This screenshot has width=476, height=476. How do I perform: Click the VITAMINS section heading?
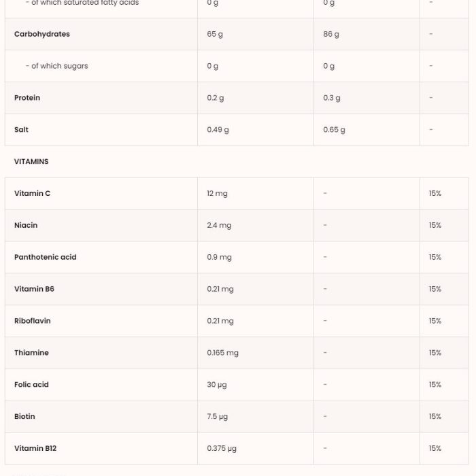tap(31, 162)
